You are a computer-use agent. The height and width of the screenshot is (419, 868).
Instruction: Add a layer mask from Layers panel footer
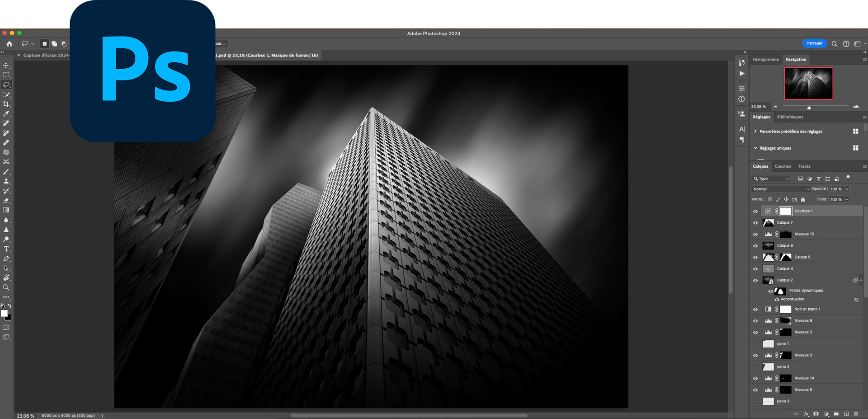coord(816,414)
